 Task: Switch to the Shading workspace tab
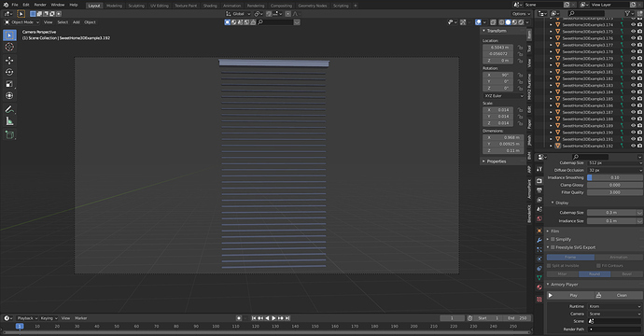click(210, 6)
